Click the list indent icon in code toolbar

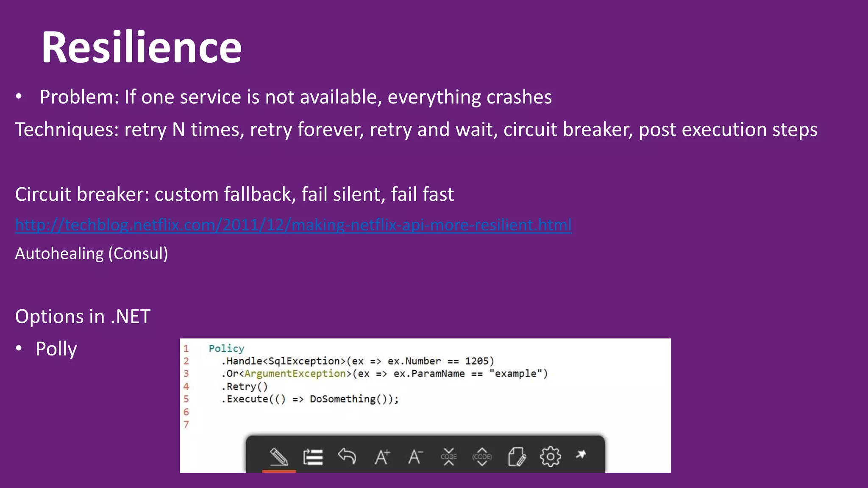(313, 457)
